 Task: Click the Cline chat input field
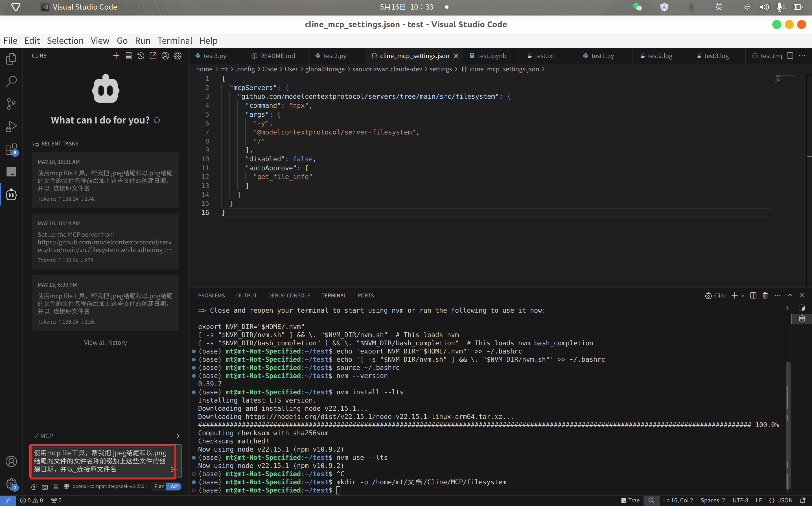tap(100, 461)
